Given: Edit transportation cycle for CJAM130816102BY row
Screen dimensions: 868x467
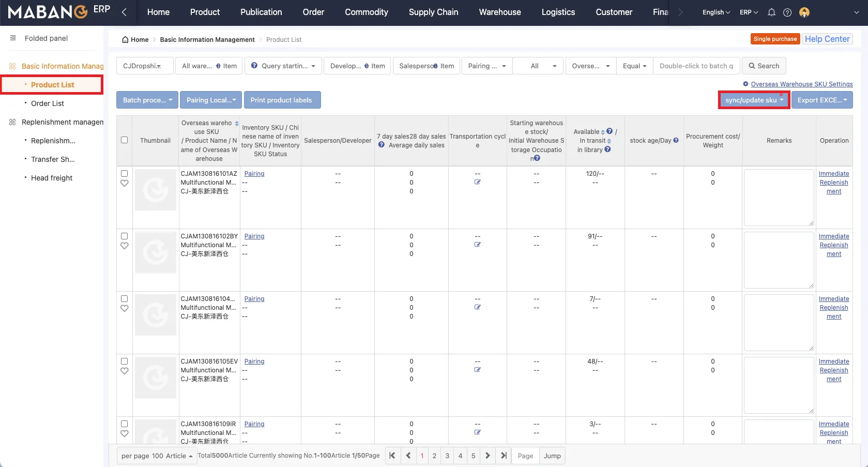Looking at the screenshot, I should 477,245.
